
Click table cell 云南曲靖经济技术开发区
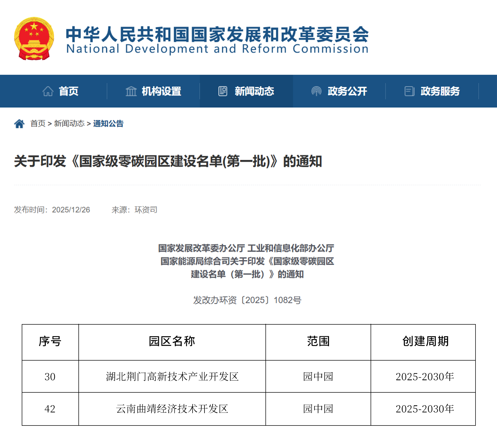pos(172,409)
